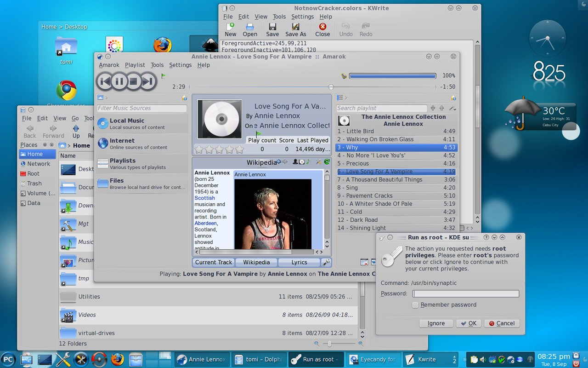
Task: Skip to previous track in Amarok
Action: [105, 82]
